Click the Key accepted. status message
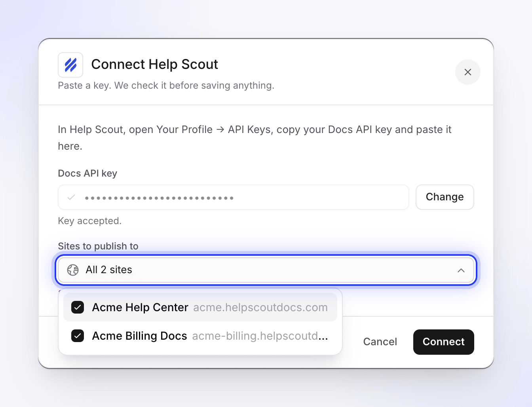The image size is (532, 407). coord(90,221)
